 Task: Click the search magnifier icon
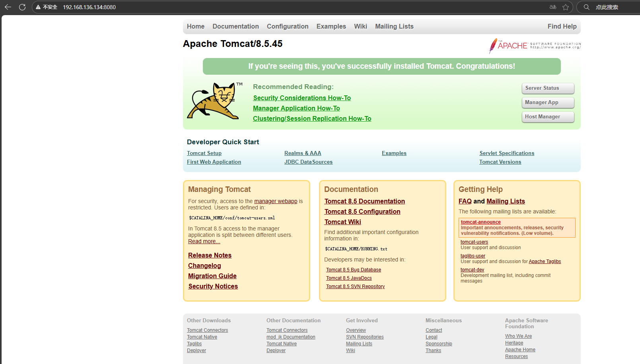pos(587,7)
